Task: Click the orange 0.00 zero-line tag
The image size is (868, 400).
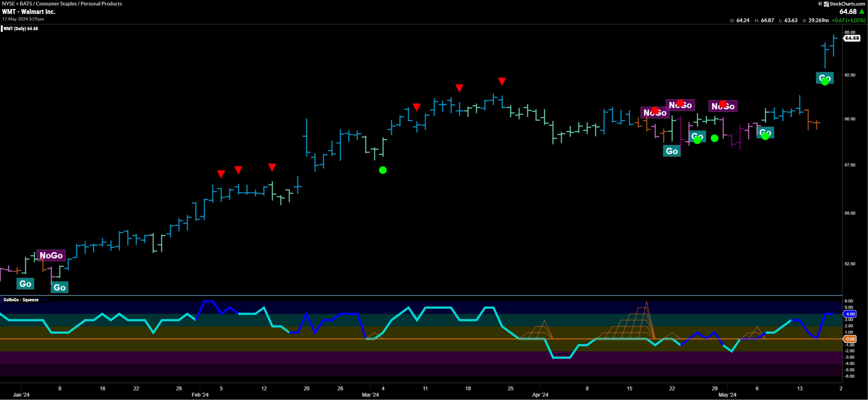Action: click(850, 339)
